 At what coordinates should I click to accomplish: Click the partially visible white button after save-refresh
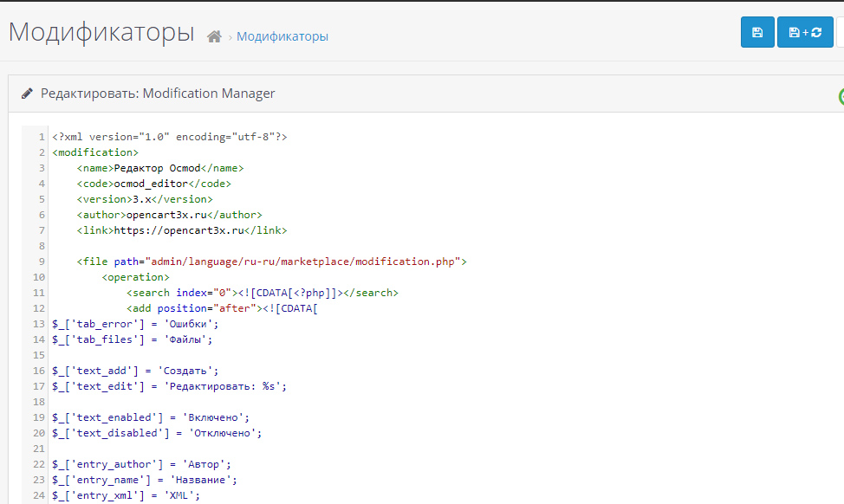click(841, 32)
